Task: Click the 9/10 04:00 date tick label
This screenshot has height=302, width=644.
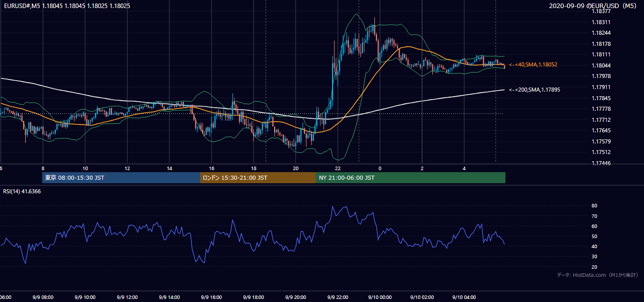Action: [x=464, y=297]
